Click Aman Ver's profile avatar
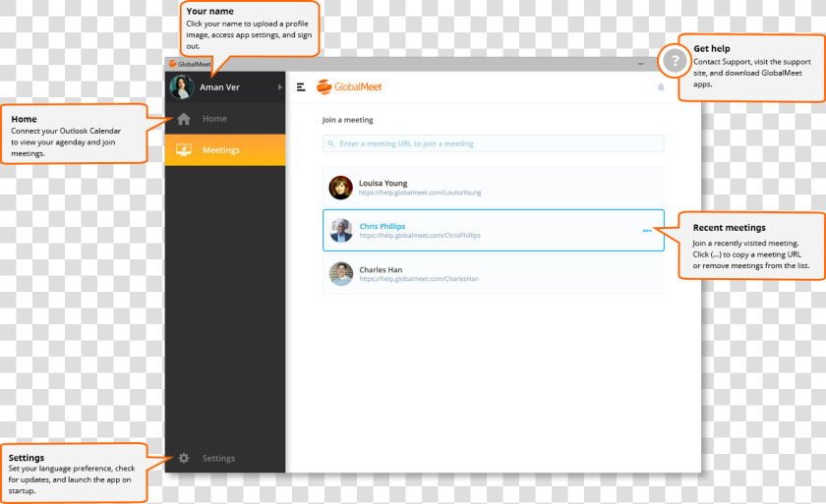Viewport: 826px width, 504px height. 182,86
